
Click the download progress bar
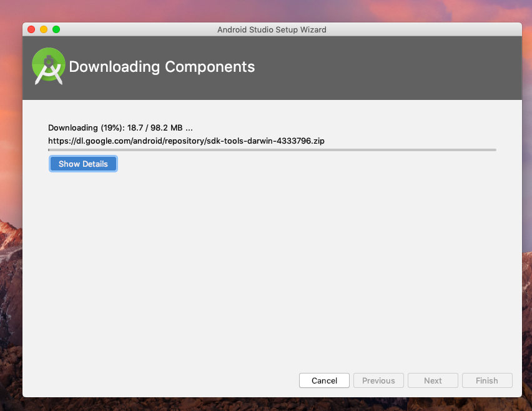272,150
